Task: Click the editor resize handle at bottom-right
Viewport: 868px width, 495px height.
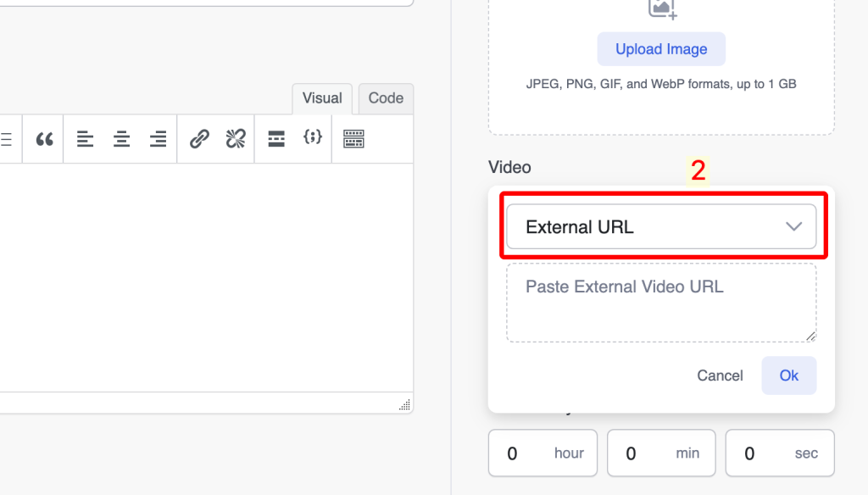Action: 405,405
